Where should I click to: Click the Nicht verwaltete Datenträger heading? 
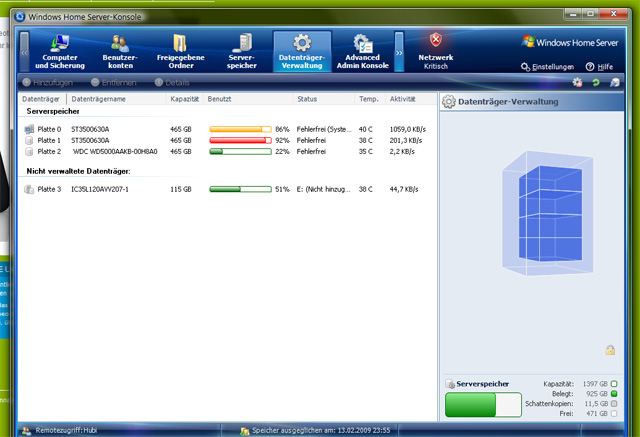pos(78,171)
